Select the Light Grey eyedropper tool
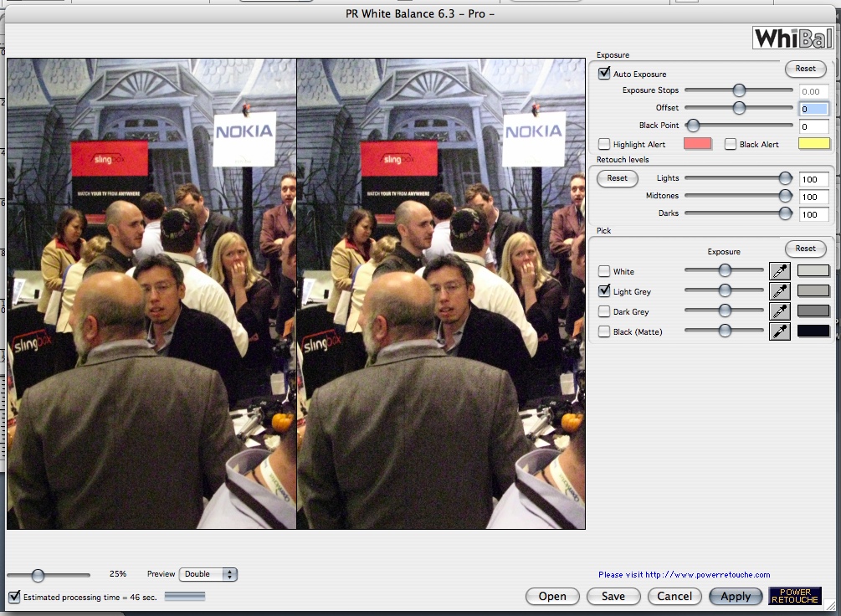 [x=779, y=291]
